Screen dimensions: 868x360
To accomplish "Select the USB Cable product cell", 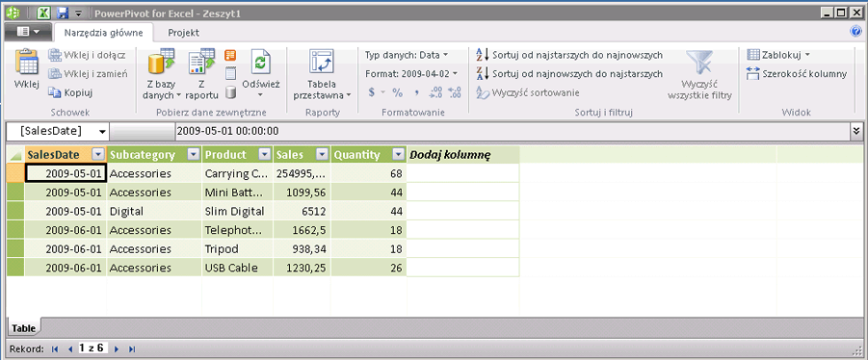I will tap(238, 269).
